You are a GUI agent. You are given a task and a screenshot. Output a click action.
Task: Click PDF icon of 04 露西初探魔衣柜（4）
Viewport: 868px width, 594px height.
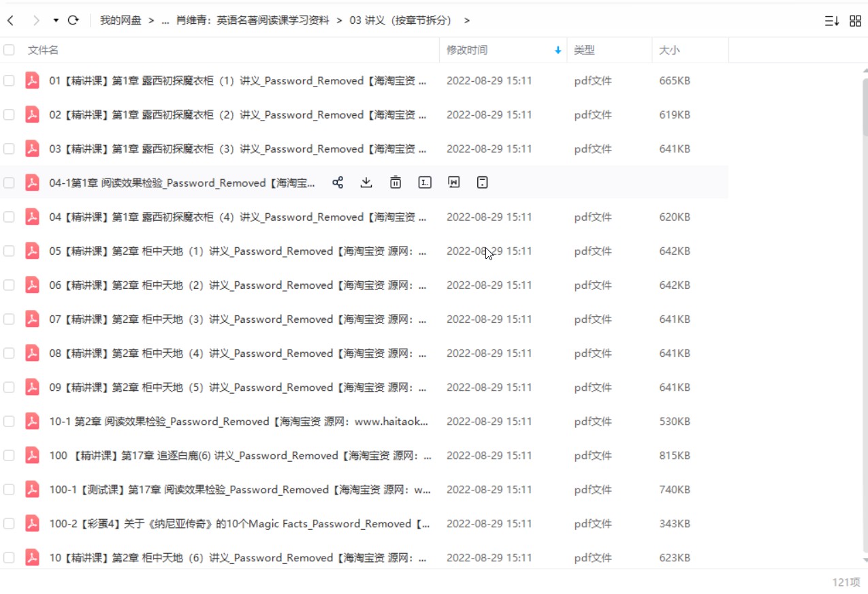point(32,217)
